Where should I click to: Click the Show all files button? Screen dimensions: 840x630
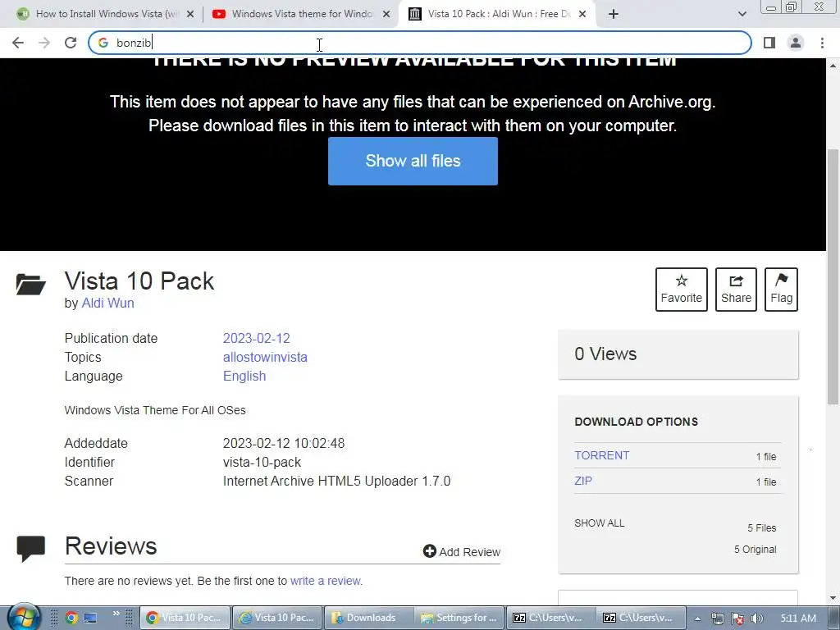point(413,161)
